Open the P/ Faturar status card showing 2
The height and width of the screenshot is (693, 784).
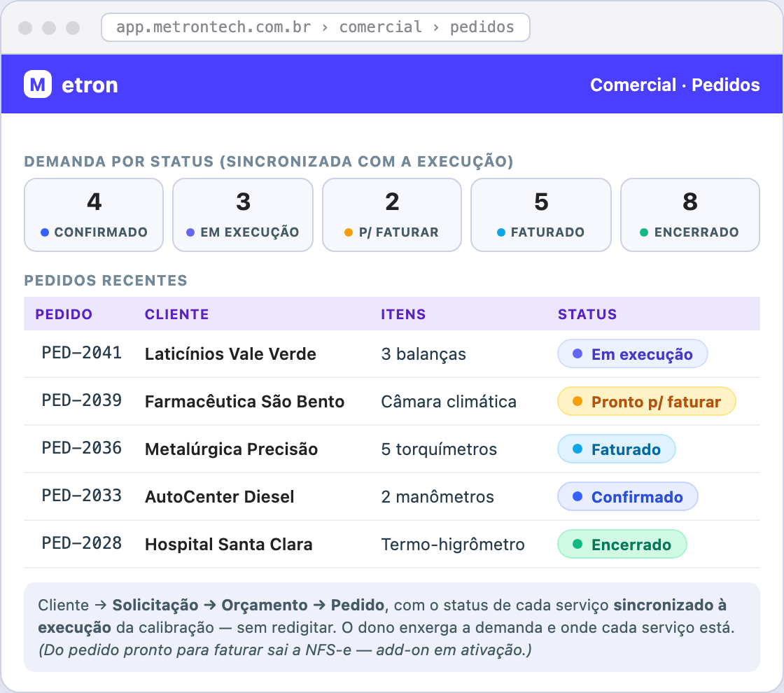click(x=392, y=215)
